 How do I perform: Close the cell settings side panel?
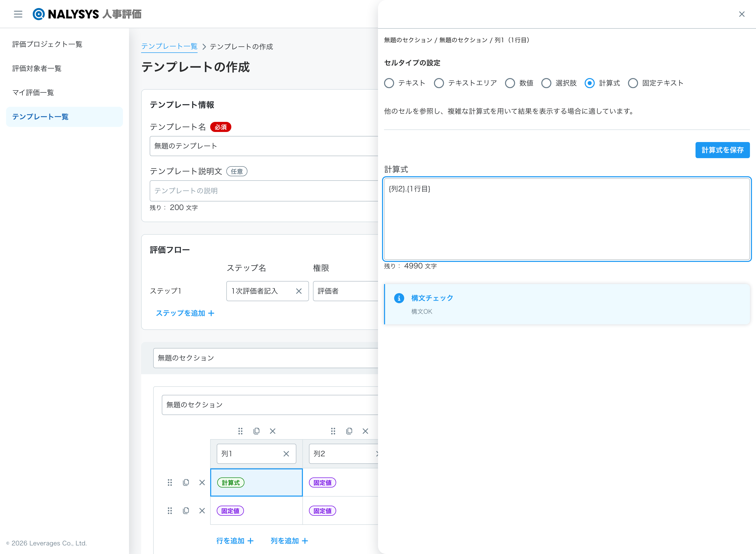tap(742, 14)
